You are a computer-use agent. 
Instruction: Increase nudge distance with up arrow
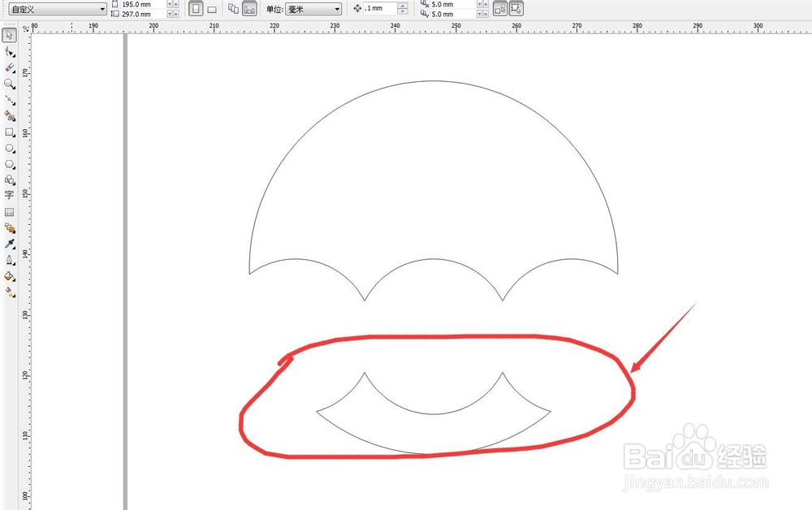403,6
